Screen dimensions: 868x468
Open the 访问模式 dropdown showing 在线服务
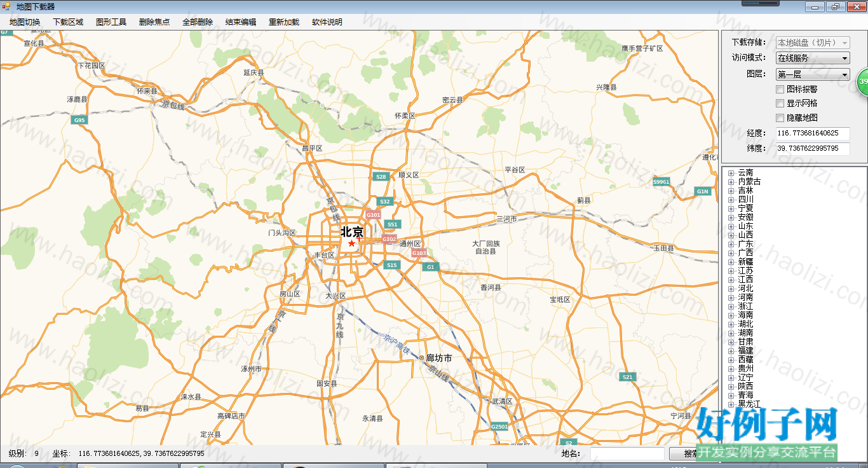pos(813,59)
